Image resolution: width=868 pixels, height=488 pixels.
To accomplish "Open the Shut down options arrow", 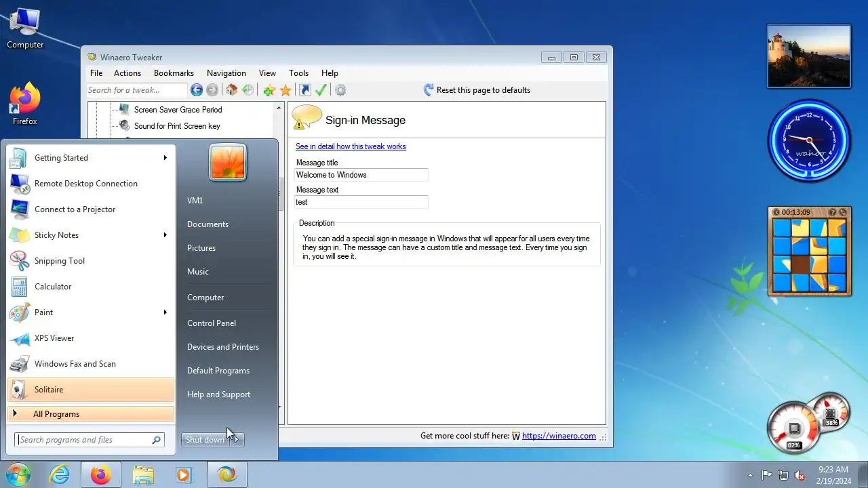I will (x=236, y=440).
